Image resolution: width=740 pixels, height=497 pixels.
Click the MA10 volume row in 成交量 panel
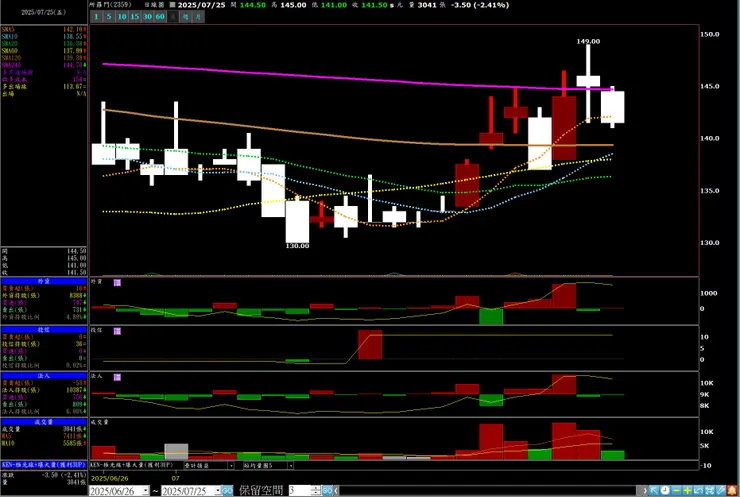44,443
